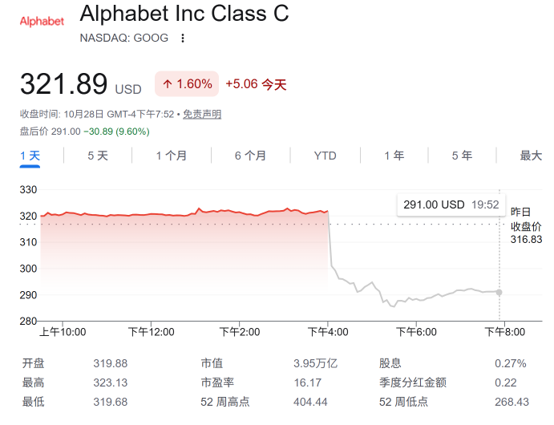Open the 免责声明 disclaimer link

(x=202, y=114)
